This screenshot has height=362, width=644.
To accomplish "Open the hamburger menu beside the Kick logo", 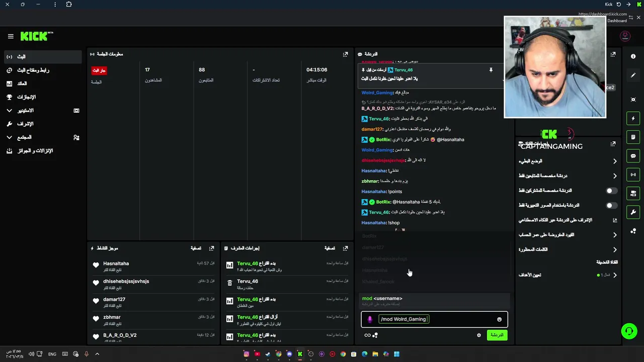I will point(11,36).
